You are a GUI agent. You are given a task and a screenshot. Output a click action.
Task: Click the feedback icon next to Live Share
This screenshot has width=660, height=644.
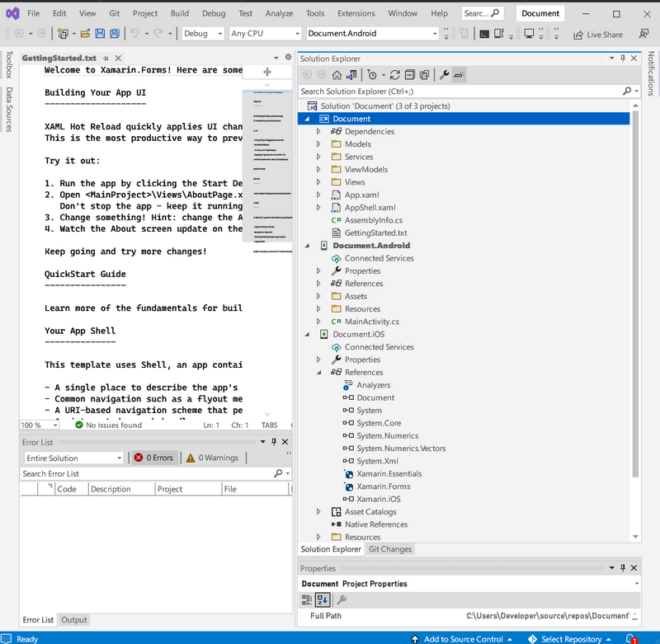pos(643,34)
